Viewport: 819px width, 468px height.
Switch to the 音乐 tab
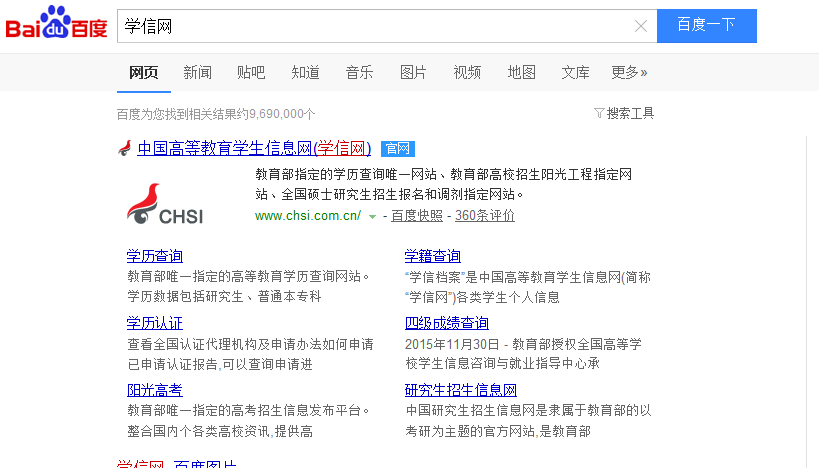pos(359,73)
